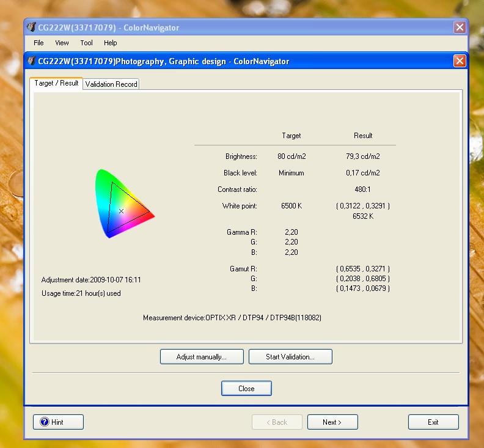Click the app icon in the Photography dialog title bar
484x448 pixels.
click(32, 61)
